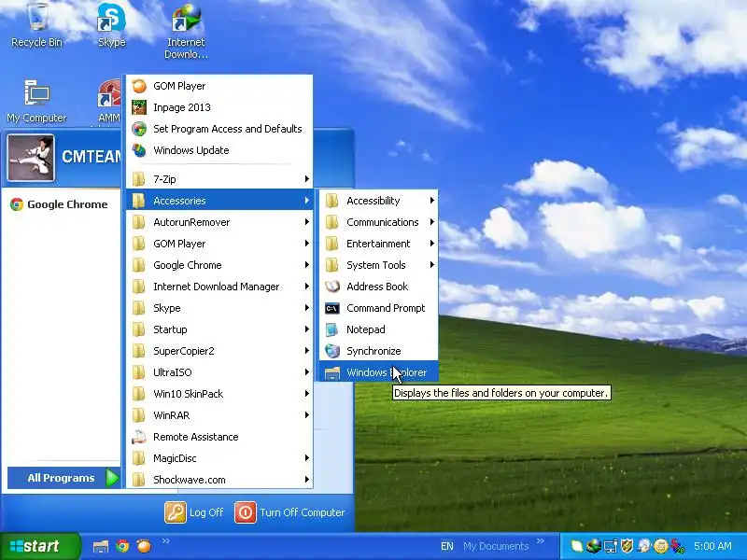This screenshot has width=747, height=560.
Task: Open the MagicDisc program folder
Action: click(219, 458)
